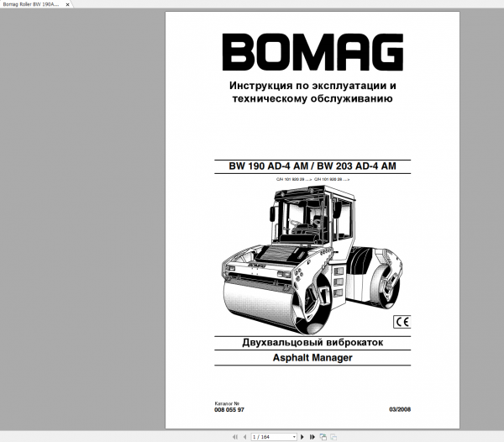This screenshot has width=504, height=442.
Task: Click the date 03/2008 on the page
Action: pos(400,409)
